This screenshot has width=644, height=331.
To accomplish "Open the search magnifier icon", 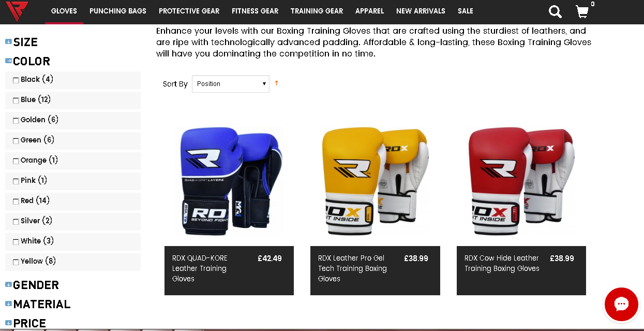I will [x=555, y=11].
